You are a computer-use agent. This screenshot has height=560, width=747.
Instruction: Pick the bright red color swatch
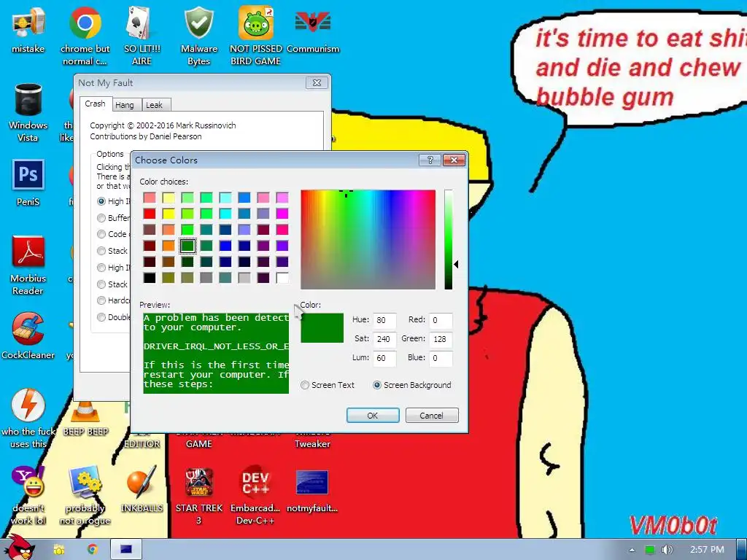click(x=150, y=214)
